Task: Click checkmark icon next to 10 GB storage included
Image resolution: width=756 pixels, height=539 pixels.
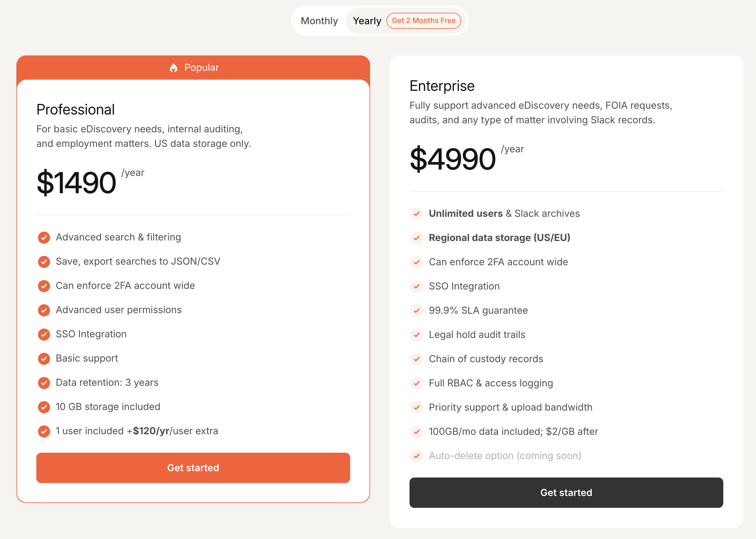Action: (44, 407)
